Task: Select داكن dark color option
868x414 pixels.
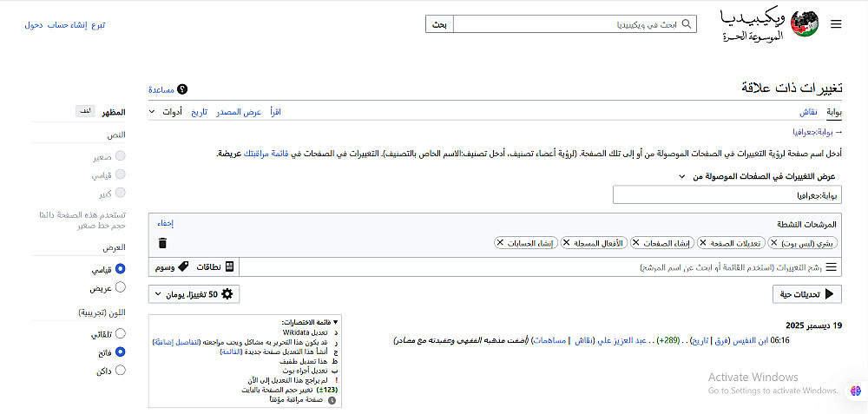Action: coord(120,370)
